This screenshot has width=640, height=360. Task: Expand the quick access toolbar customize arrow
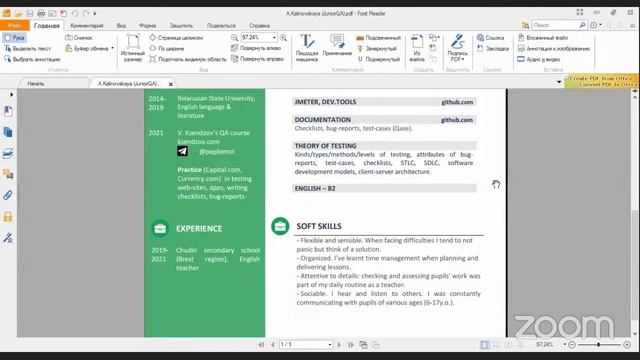(x=95, y=13)
